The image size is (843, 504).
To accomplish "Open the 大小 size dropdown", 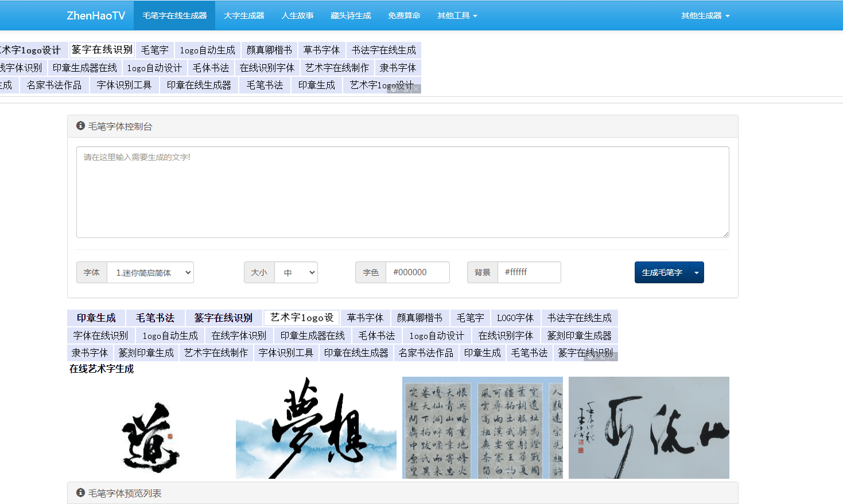I will tap(296, 272).
